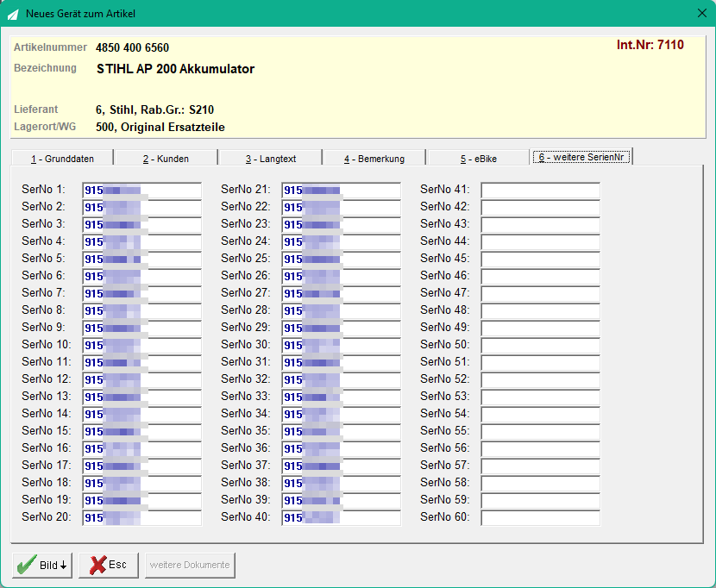Focus the SerNo 58 input field
Viewport: 716px width, 588px height.
click(x=541, y=484)
